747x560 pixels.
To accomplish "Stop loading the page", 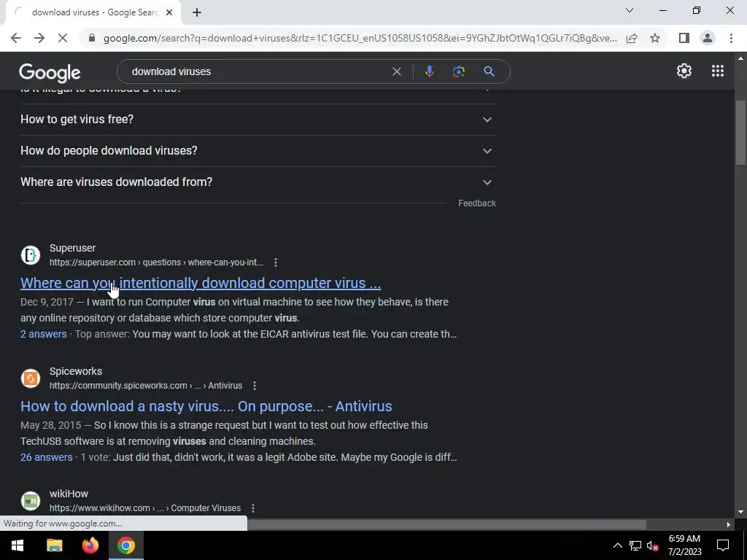I will 63,38.
